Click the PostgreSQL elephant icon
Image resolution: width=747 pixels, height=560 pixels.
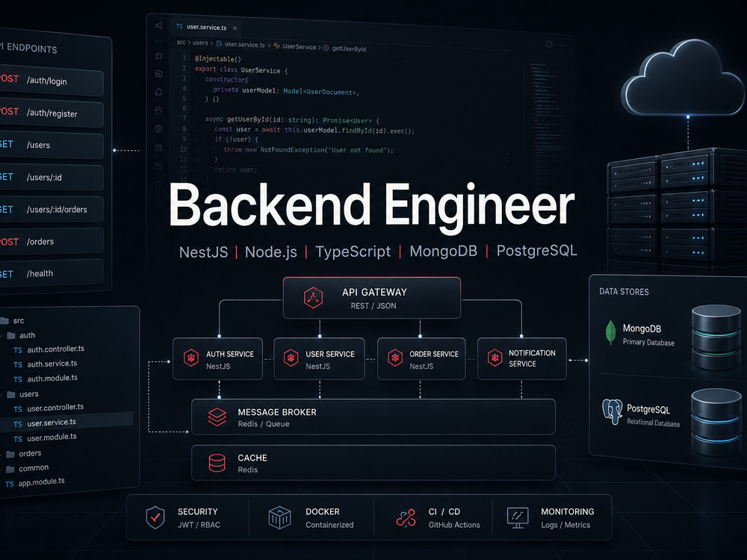(613, 411)
